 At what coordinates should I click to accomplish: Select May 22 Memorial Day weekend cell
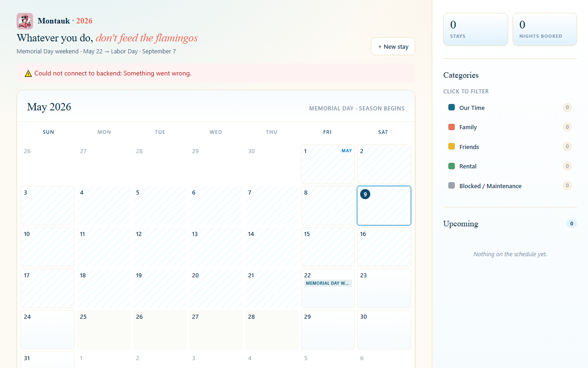click(x=328, y=288)
